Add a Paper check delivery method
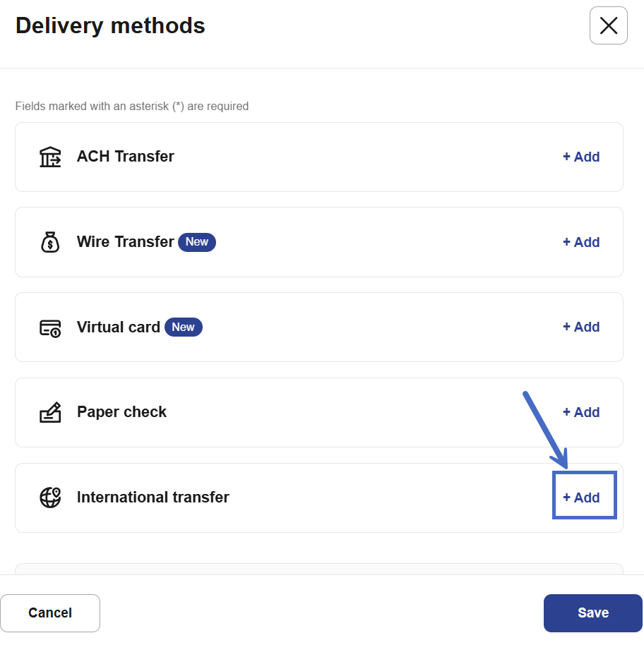Image resolution: width=644 pixels, height=645 pixels. coord(581,412)
